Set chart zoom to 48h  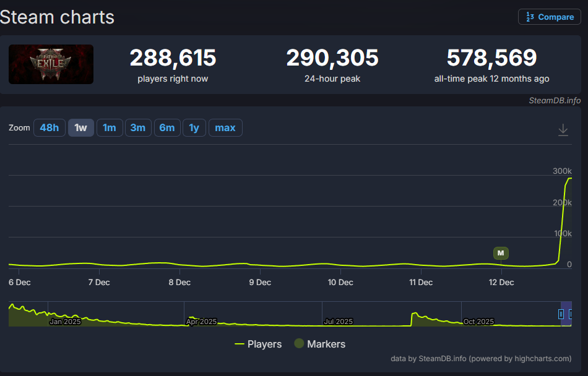(50, 128)
